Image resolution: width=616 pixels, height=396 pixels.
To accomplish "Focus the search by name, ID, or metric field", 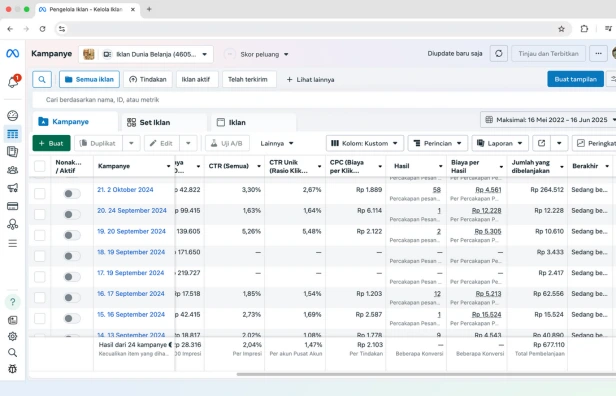I will coord(324,100).
